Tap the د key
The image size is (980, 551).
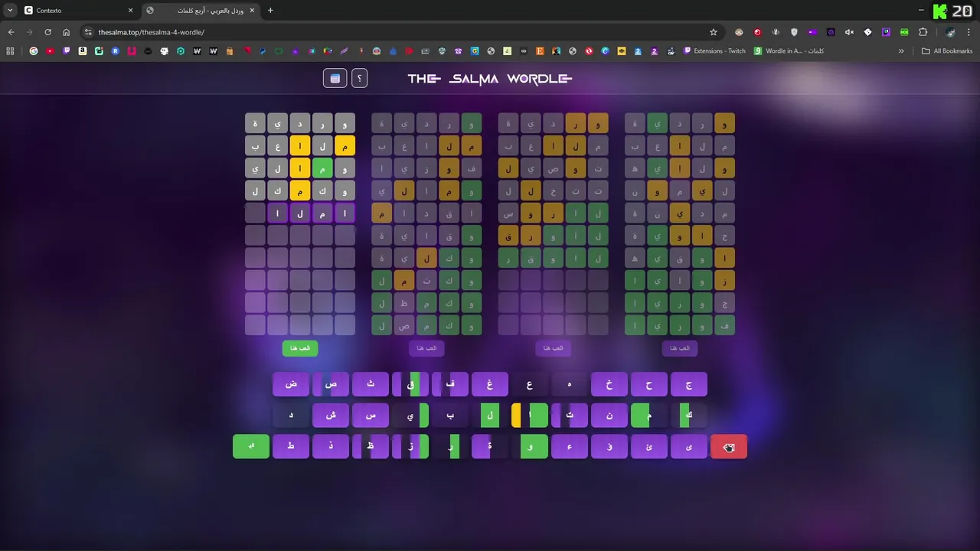click(291, 416)
